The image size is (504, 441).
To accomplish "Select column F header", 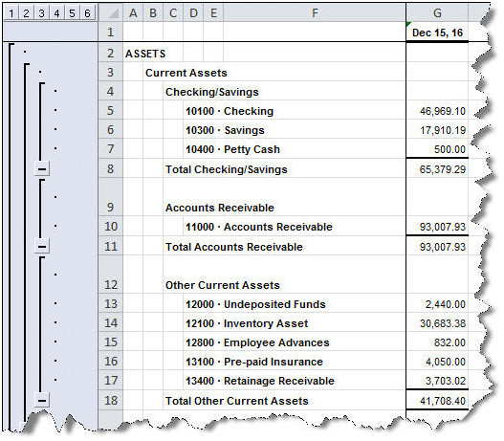I will point(315,13).
